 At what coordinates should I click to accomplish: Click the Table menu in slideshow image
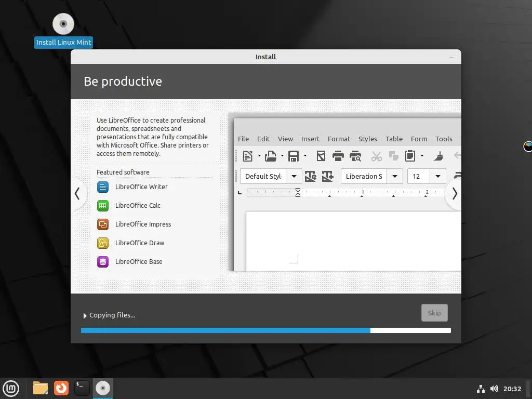[x=394, y=139]
